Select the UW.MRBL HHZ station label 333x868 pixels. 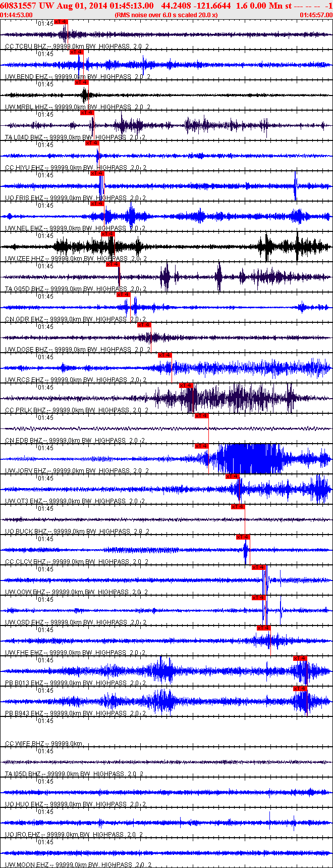point(27,107)
